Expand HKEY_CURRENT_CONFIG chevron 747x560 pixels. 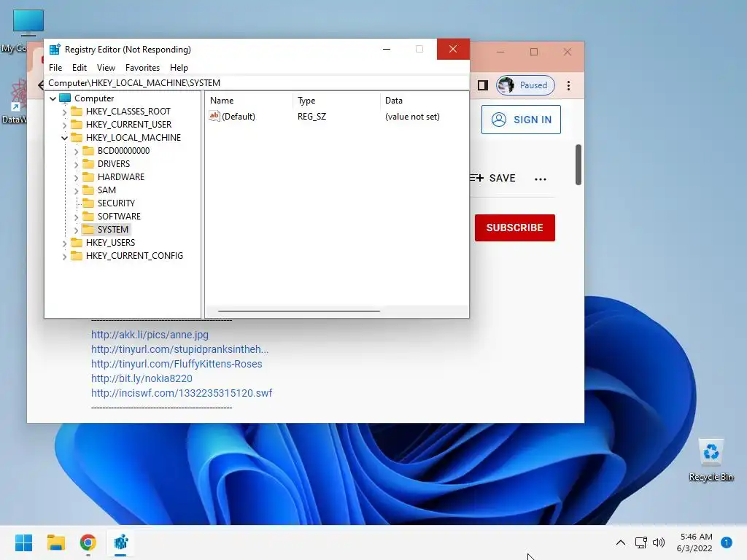click(64, 256)
